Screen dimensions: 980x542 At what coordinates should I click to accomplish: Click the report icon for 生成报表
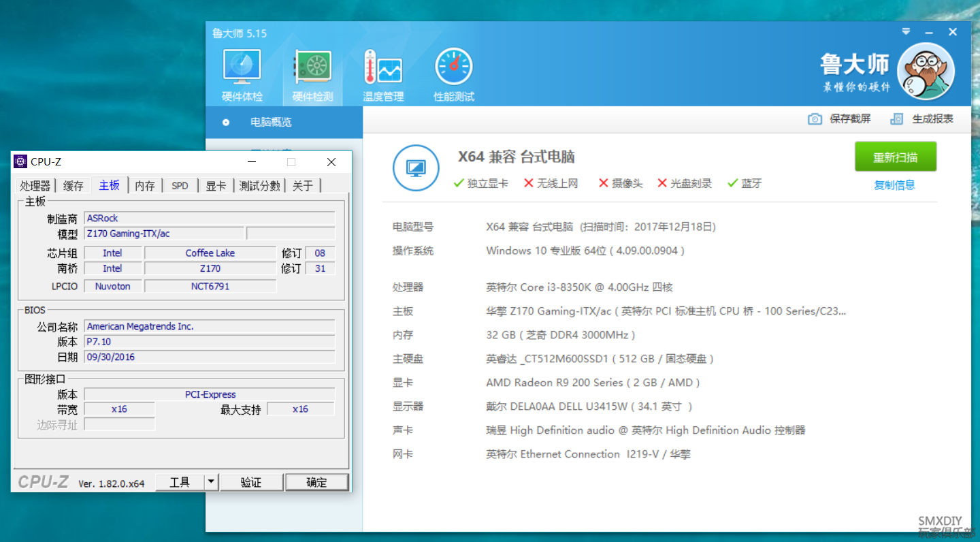897,119
